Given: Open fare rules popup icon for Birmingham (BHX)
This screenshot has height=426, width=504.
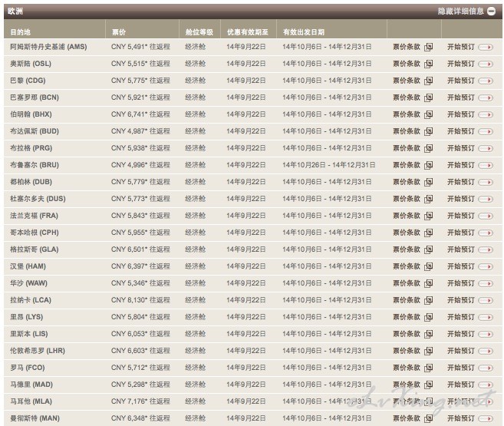Looking at the screenshot, I should click(428, 115).
